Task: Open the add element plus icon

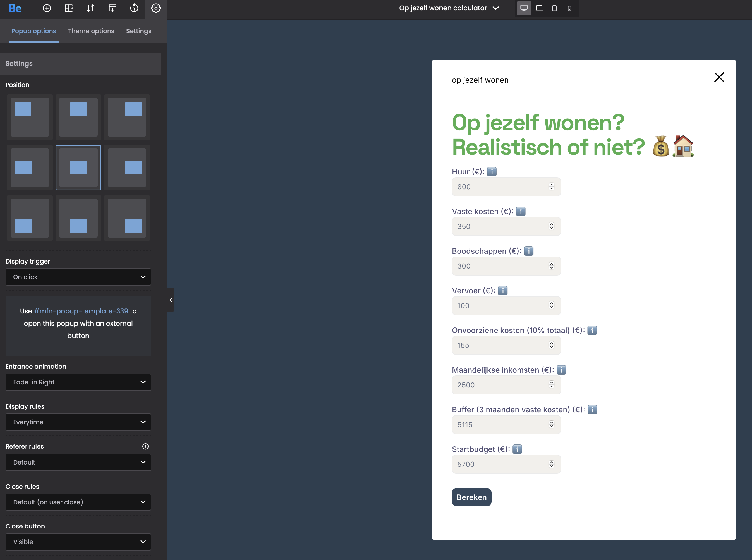Action: pos(47,8)
